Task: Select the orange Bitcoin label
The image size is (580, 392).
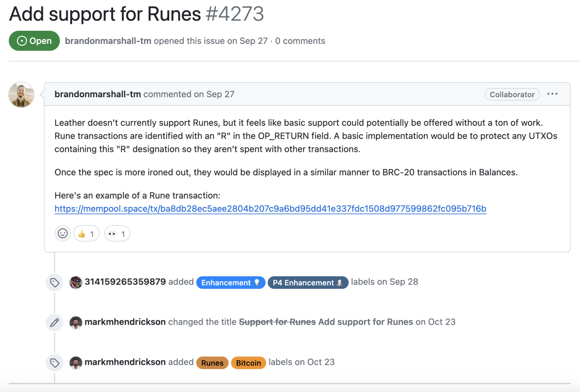Action: (x=248, y=363)
